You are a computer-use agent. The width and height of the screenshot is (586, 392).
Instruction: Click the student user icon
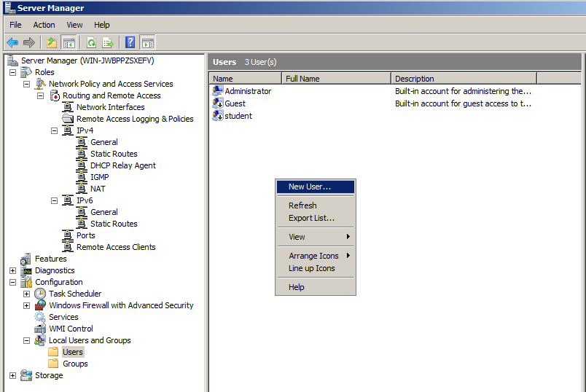[217, 115]
